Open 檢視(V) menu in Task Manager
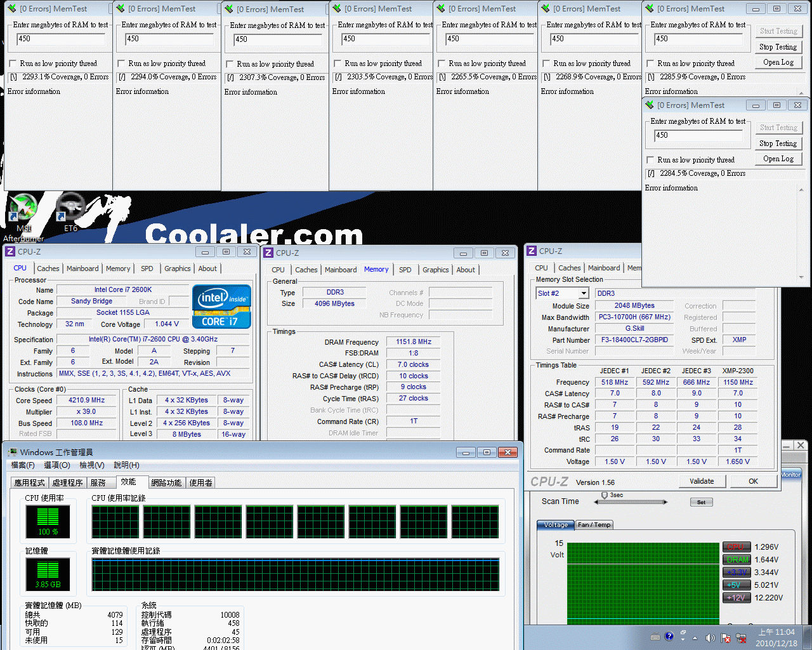The width and height of the screenshot is (812, 650). [91, 465]
